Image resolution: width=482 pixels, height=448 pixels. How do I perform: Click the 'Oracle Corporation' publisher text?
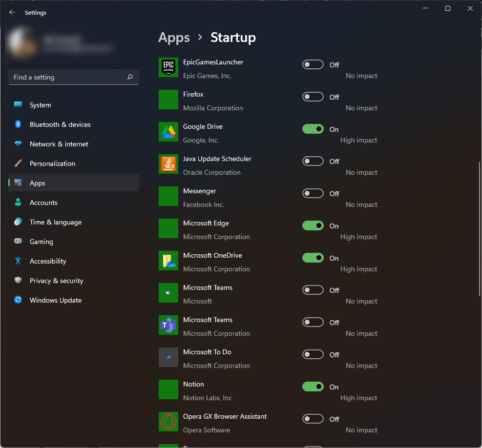212,172
